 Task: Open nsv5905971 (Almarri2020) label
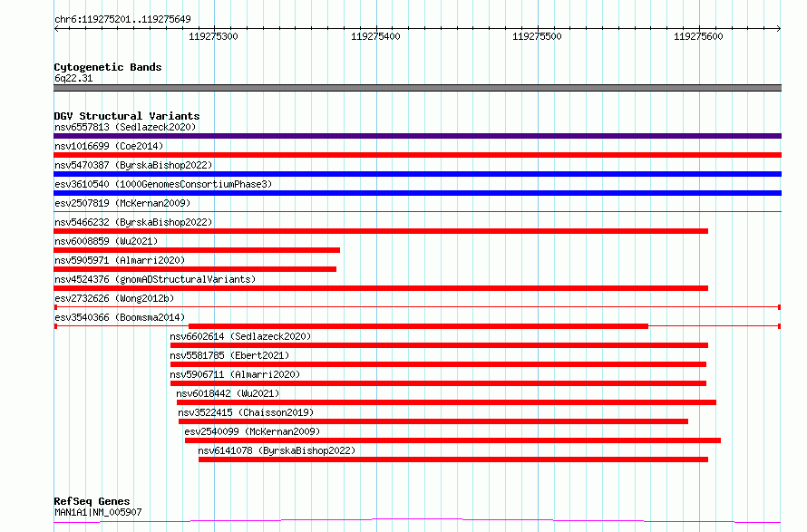(120, 260)
